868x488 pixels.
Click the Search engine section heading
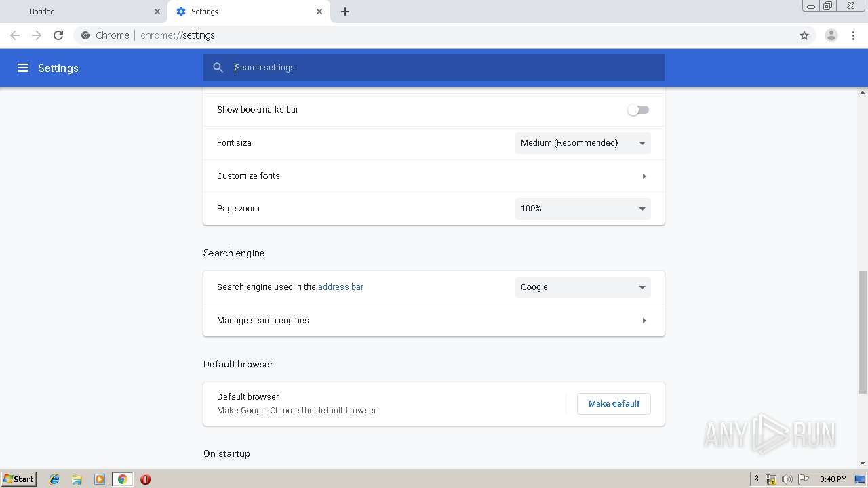coord(234,253)
